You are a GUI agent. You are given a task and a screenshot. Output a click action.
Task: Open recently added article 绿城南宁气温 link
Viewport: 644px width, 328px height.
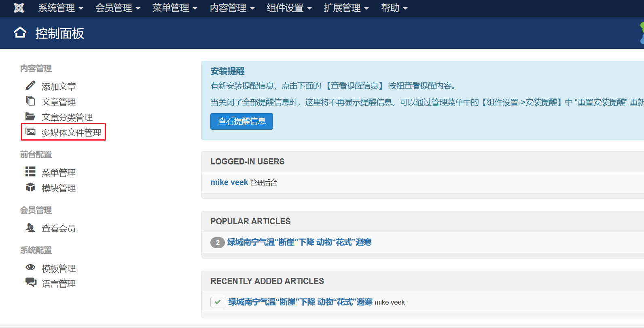(301, 302)
